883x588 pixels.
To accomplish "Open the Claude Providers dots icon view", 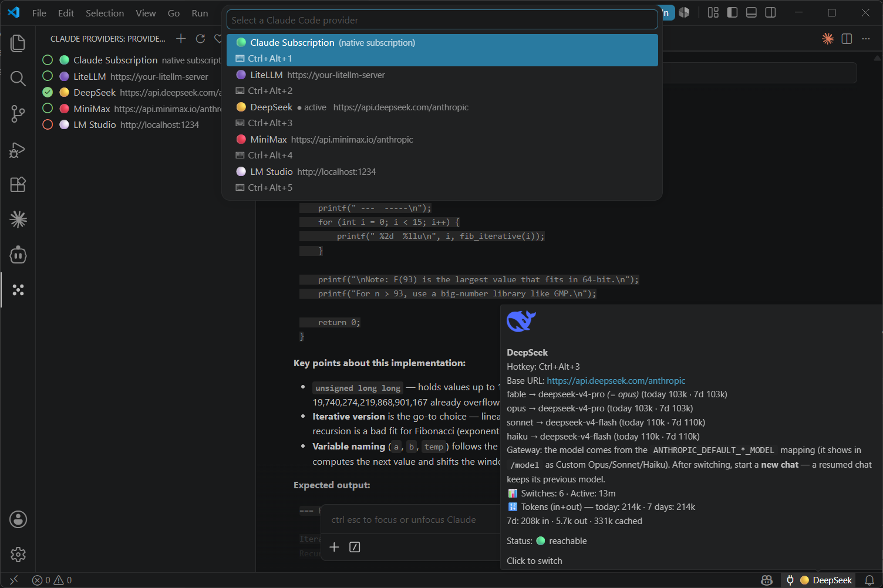I will pyautogui.click(x=18, y=290).
